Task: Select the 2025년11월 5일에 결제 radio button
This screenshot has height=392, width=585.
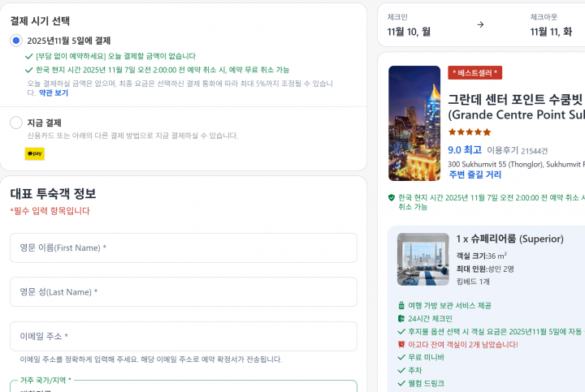Action: click(x=16, y=41)
